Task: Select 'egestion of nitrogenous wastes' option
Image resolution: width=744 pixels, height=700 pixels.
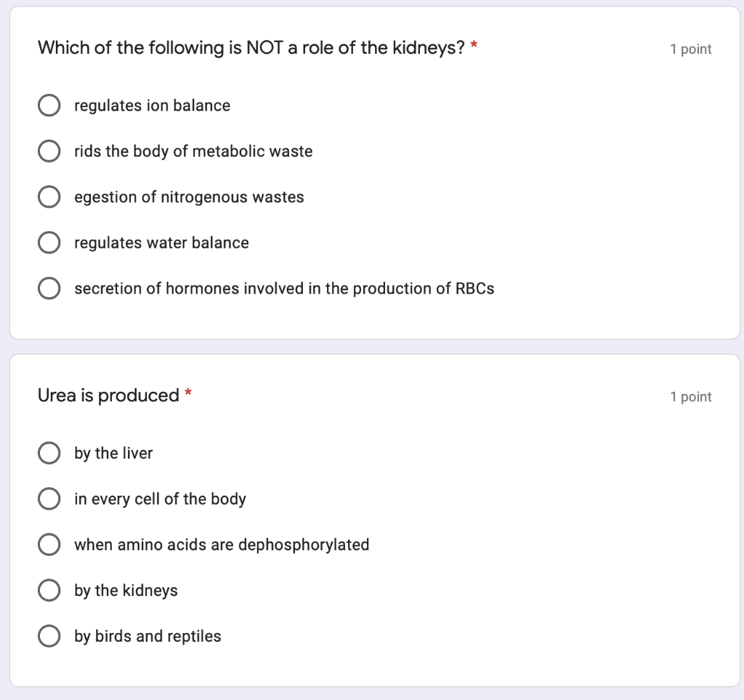Action: [x=49, y=197]
